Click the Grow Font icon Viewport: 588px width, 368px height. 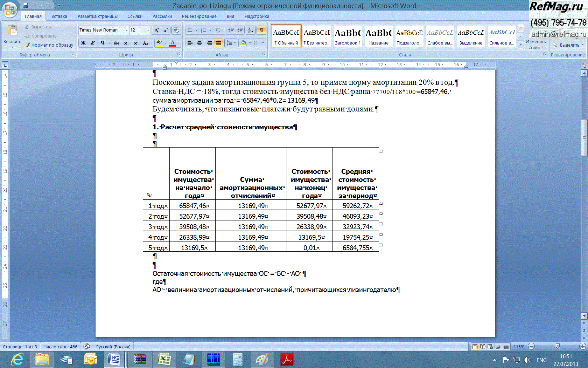[156, 30]
